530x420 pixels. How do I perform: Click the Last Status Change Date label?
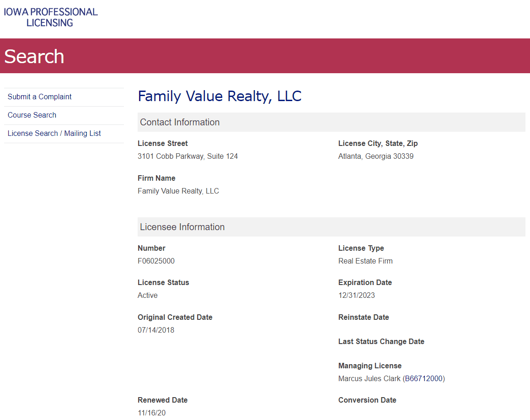click(x=381, y=341)
